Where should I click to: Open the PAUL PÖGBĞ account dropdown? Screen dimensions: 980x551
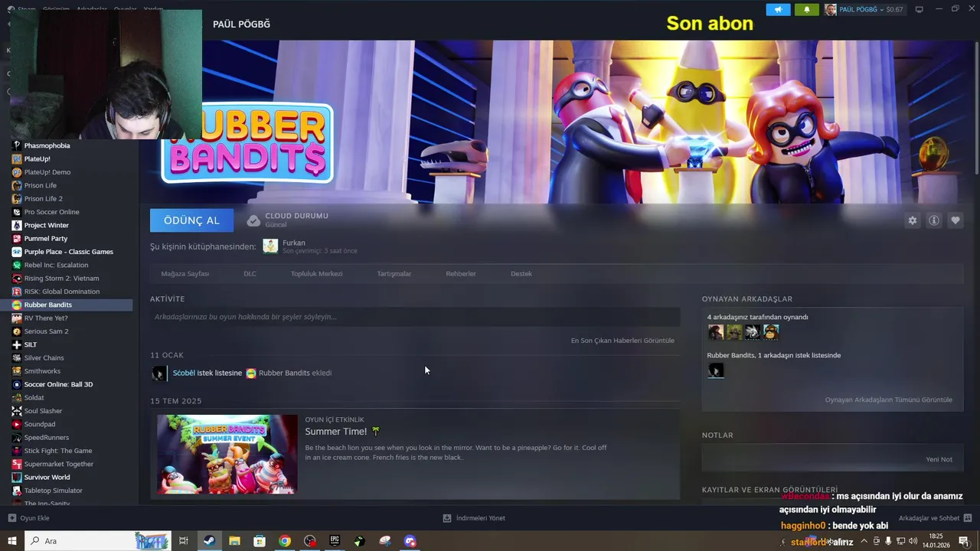(x=864, y=10)
